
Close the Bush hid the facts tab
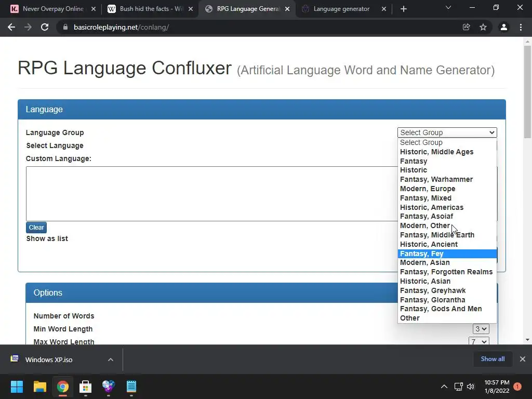tap(191, 9)
